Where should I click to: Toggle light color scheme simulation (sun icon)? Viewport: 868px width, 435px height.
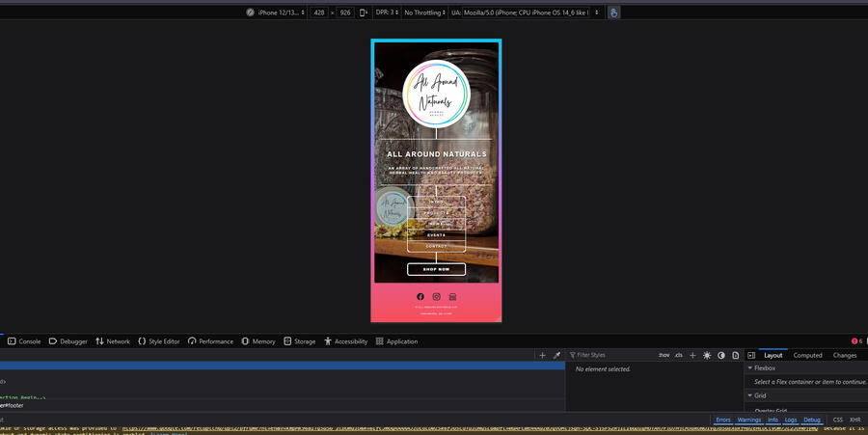[x=707, y=355]
